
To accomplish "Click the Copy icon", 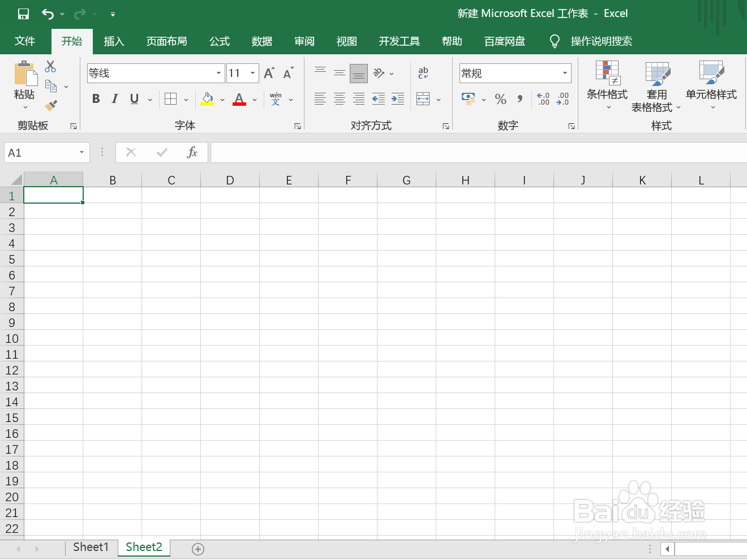I will [51, 86].
